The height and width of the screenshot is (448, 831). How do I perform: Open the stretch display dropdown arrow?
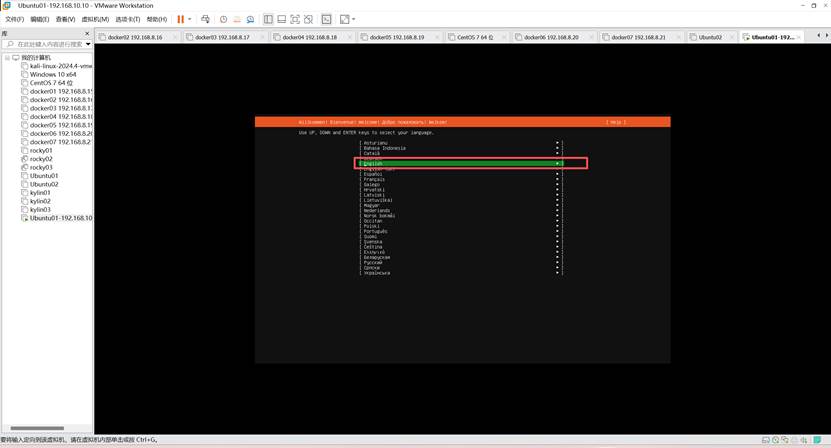coord(353,19)
